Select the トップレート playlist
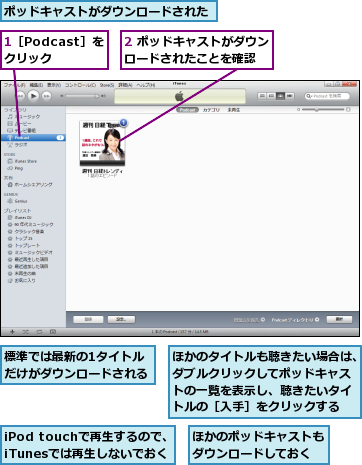Screen dimensions: 362x465 click(x=33, y=245)
